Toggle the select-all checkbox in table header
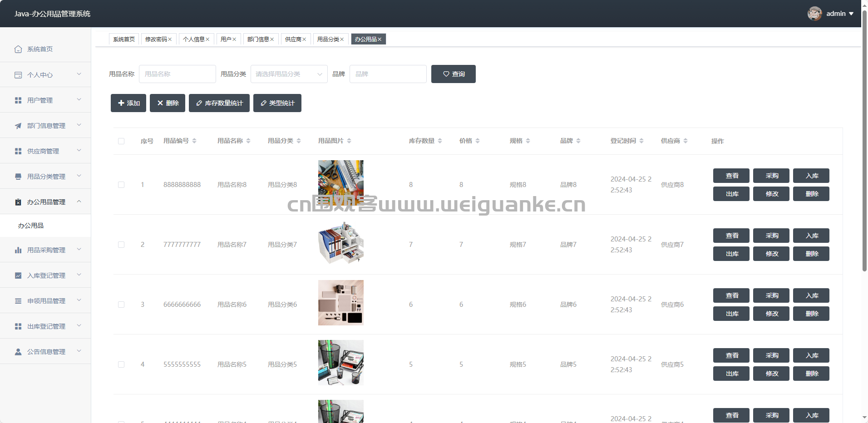 tap(121, 141)
